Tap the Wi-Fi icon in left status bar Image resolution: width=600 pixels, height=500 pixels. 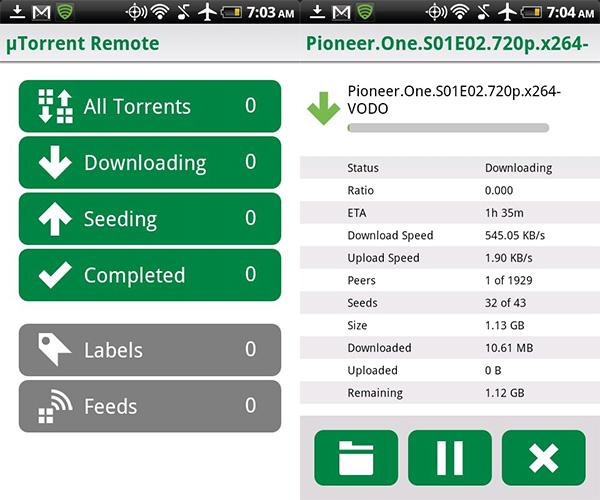pos(160,12)
